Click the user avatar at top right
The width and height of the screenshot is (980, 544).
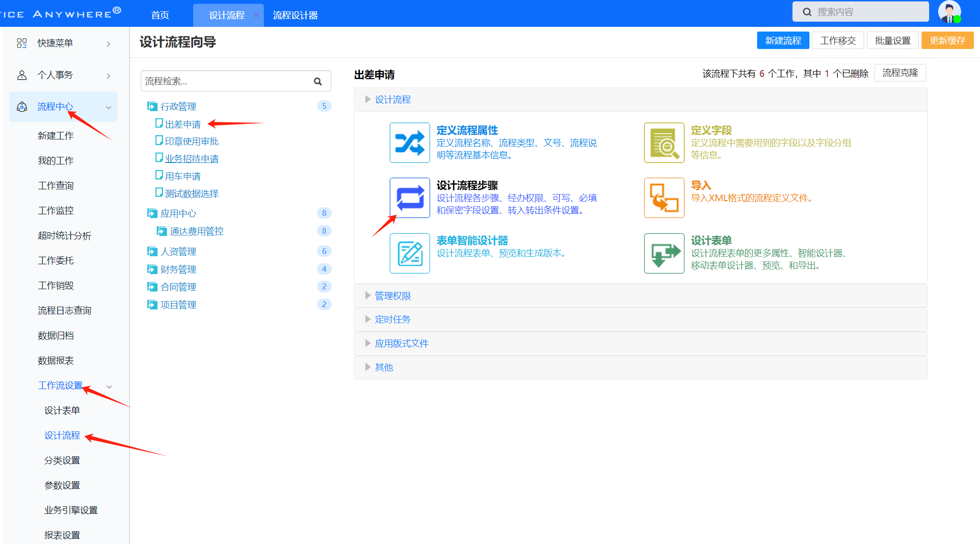coord(949,12)
